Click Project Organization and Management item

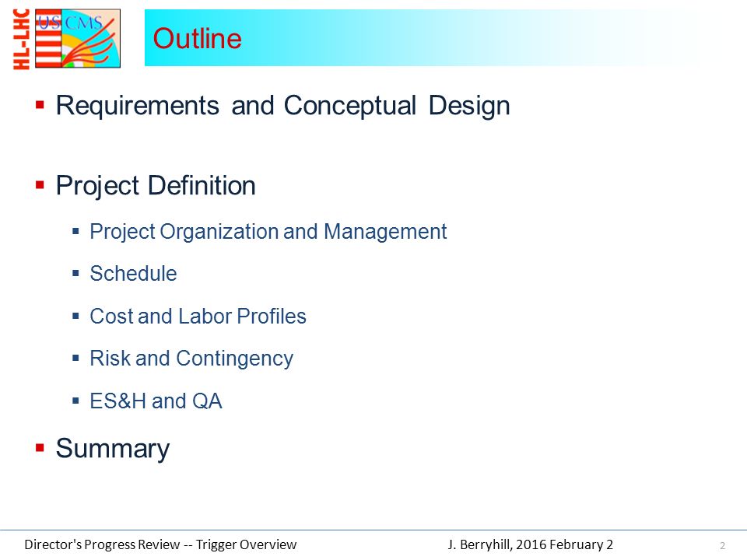click(x=268, y=232)
